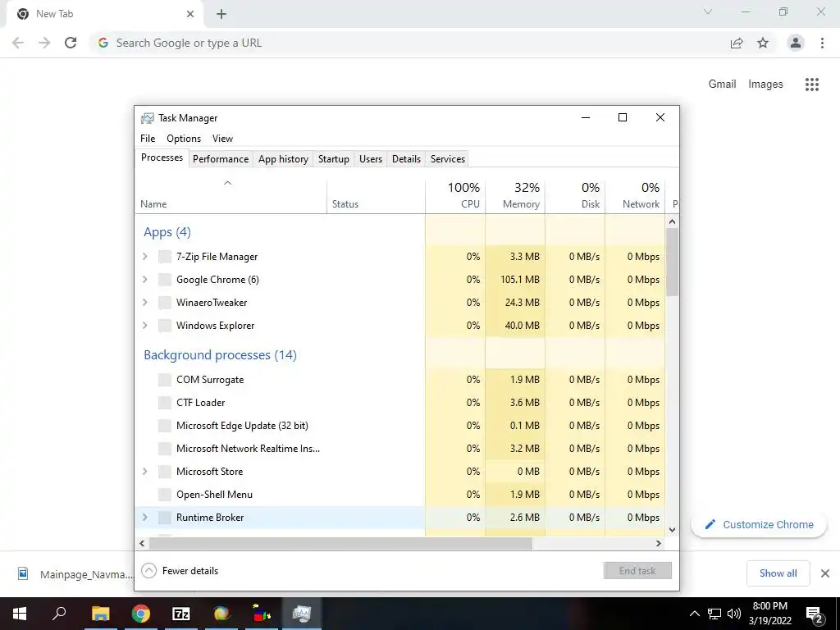The width and height of the screenshot is (840, 630).
Task: Click the WinaeroTweaker process icon
Action: click(x=165, y=303)
